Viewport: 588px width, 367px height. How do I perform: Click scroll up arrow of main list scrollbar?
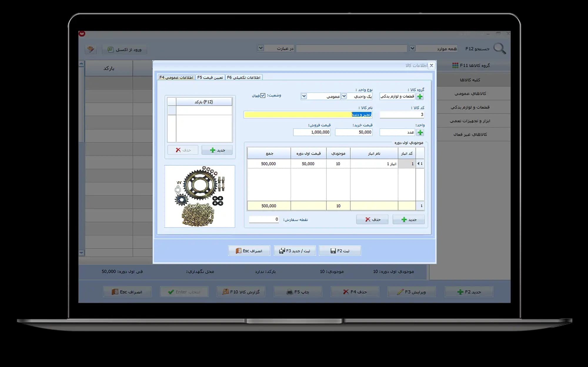81,64
